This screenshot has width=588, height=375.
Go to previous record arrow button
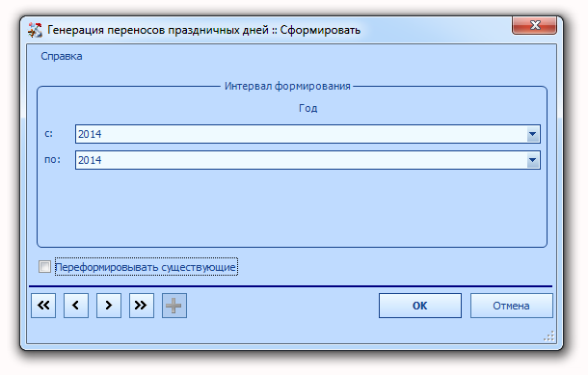[76, 306]
